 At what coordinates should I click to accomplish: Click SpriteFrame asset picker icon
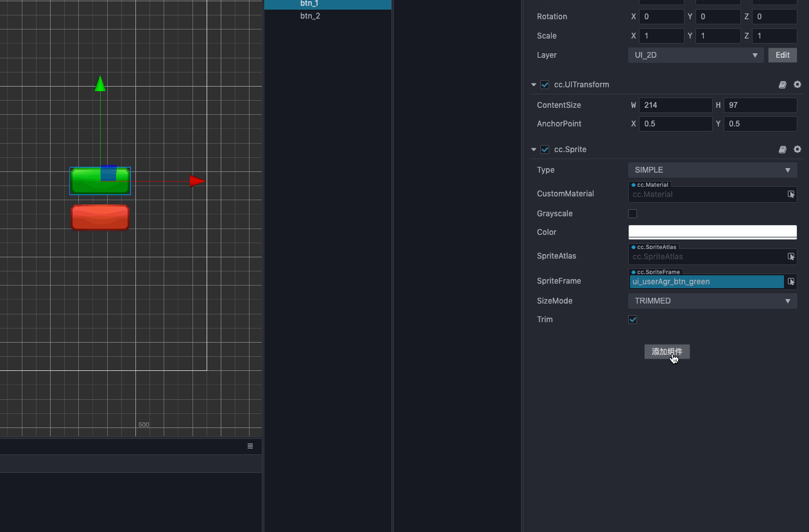(791, 281)
